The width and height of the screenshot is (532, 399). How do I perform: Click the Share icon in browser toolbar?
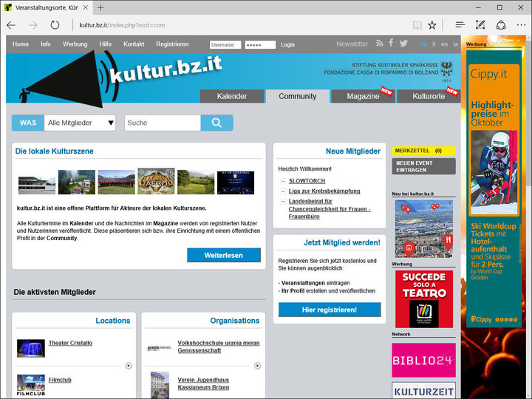(501, 25)
